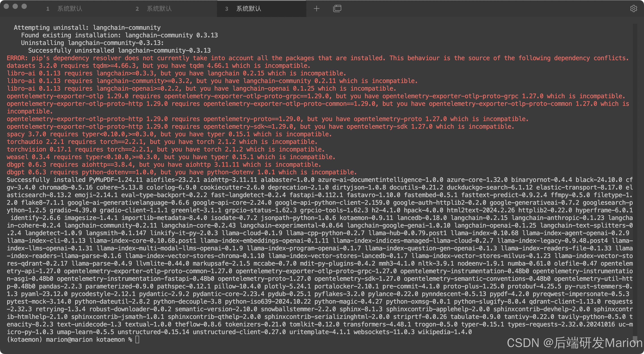The height and width of the screenshot is (354, 644).
Task: Open terminal settings gear icon
Action: (x=633, y=9)
